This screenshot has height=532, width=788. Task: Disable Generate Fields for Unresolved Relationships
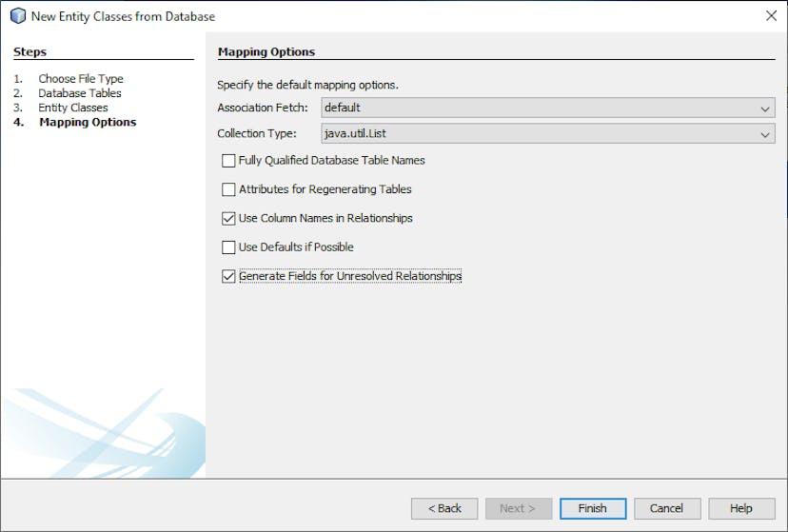point(228,277)
